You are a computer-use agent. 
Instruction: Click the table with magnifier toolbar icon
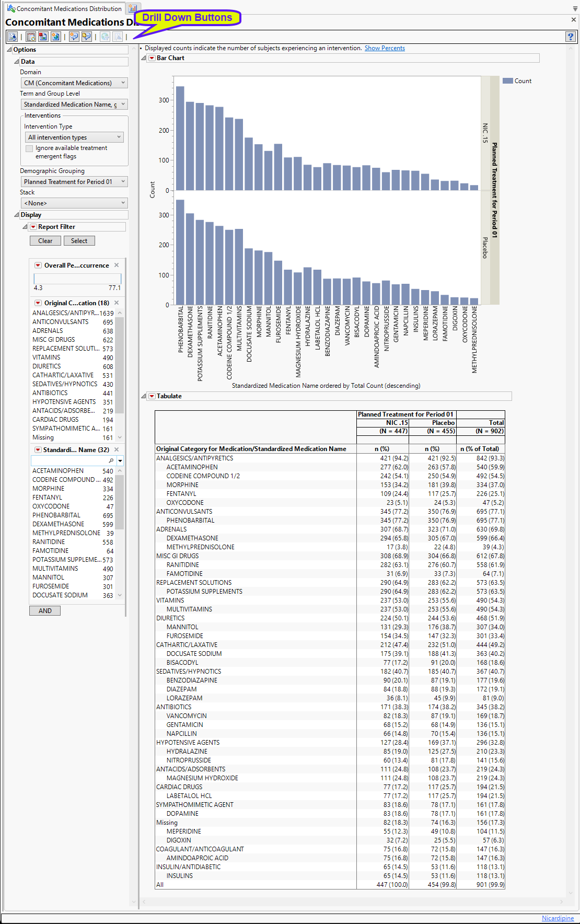pyautogui.click(x=31, y=37)
